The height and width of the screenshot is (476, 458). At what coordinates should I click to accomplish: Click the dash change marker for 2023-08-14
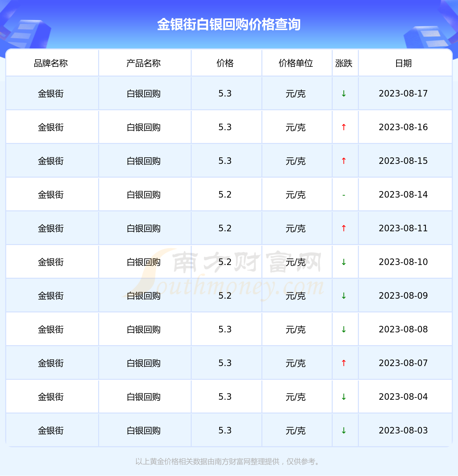[x=344, y=195]
